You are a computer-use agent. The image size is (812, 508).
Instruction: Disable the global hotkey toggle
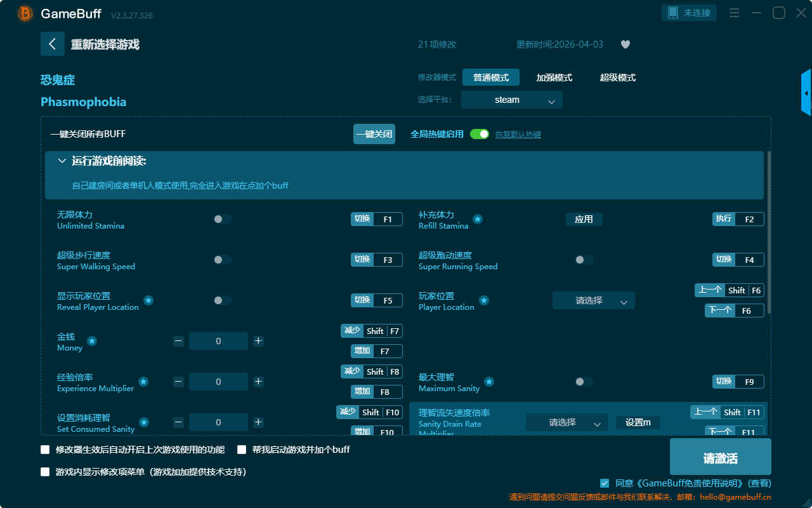click(480, 134)
